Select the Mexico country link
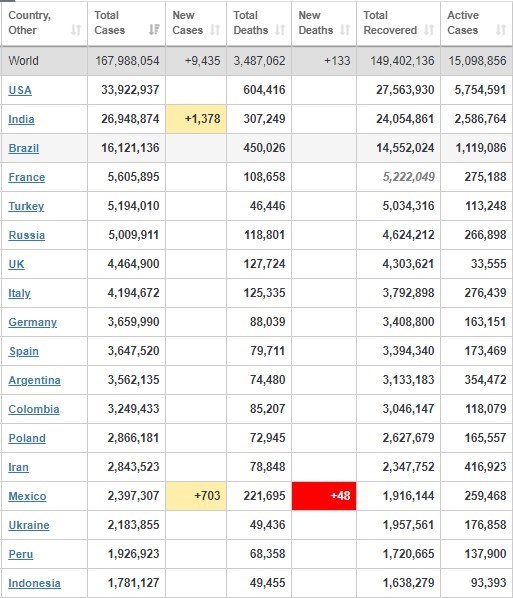The width and height of the screenshot is (513, 598). 27,496
